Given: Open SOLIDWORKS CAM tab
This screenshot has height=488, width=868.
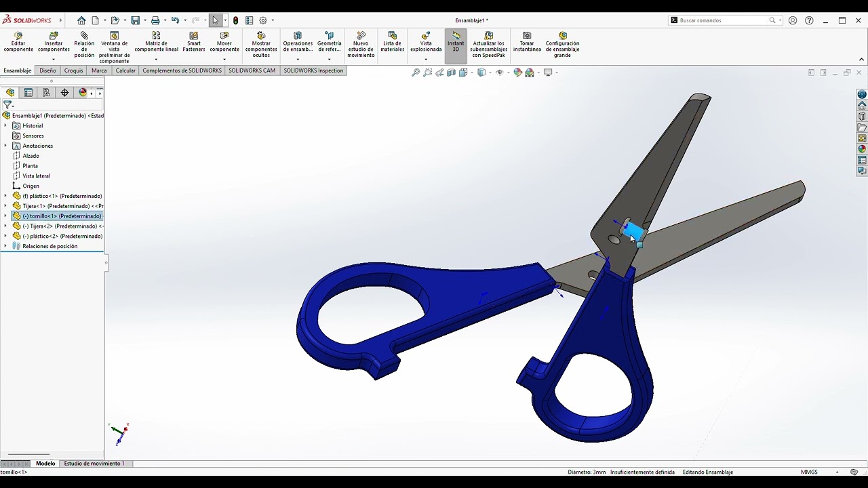Looking at the screenshot, I should tap(252, 70).
